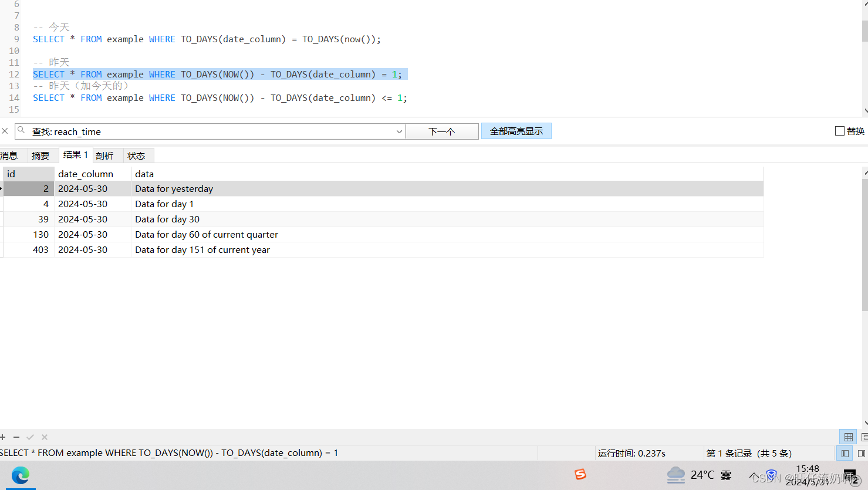Click the SQL statement in the status bar
This screenshot has height=490, width=868.
click(x=169, y=453)
